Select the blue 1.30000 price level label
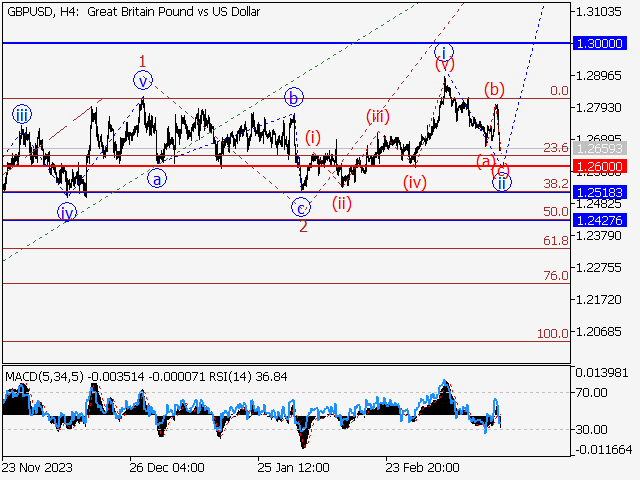This screenshot has height=480, width=640. (600, 43)
